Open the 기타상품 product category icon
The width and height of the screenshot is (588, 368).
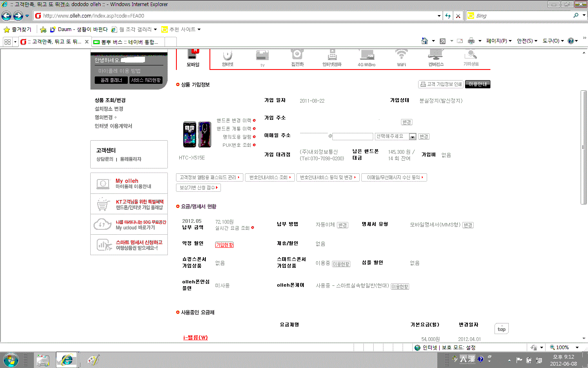[x=471, y=58]
